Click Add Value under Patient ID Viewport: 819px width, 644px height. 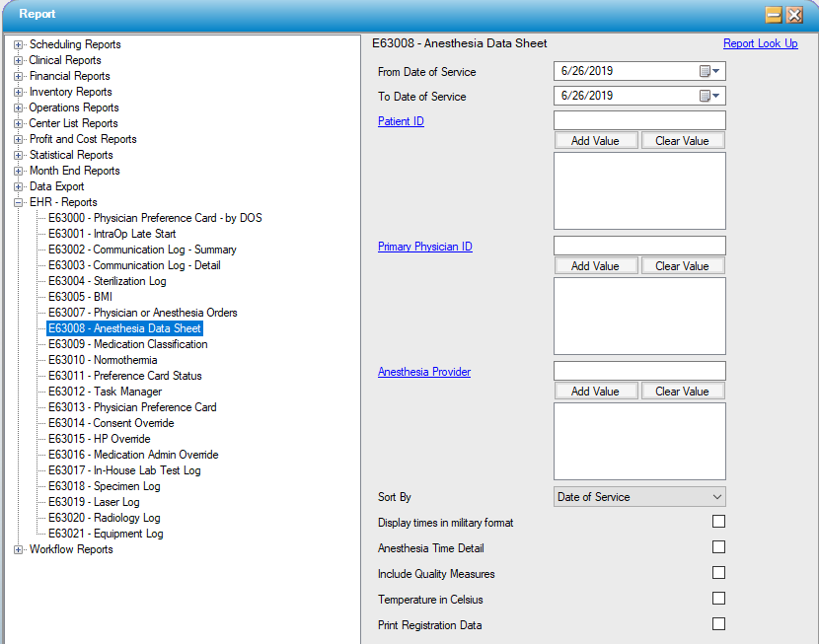tap(595, 141)
